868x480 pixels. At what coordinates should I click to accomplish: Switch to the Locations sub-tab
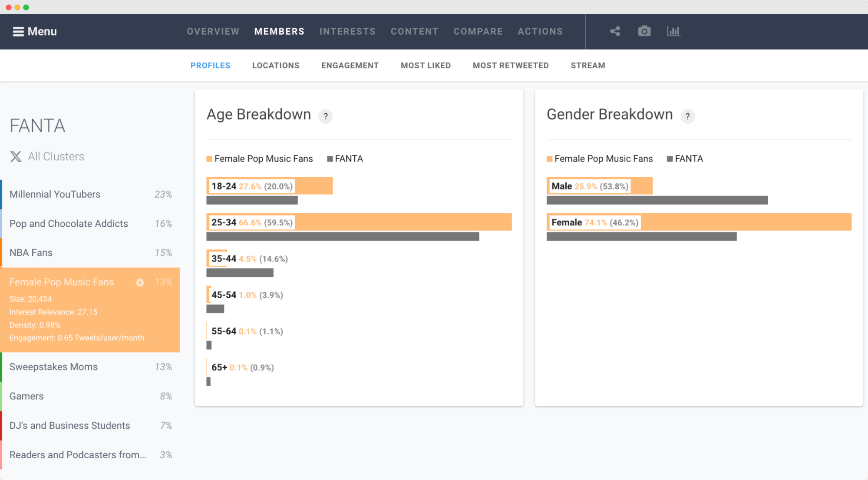pyautogui.click(x=276, y=66)
